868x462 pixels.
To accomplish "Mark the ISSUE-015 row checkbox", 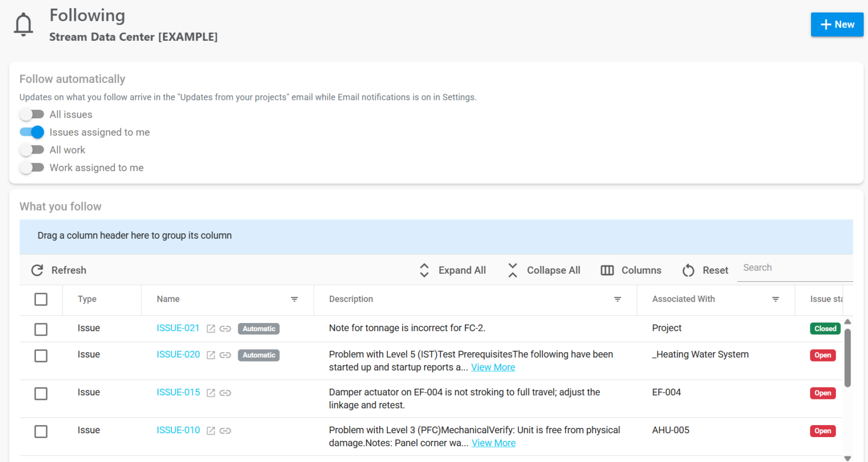I will coord(41,394).
